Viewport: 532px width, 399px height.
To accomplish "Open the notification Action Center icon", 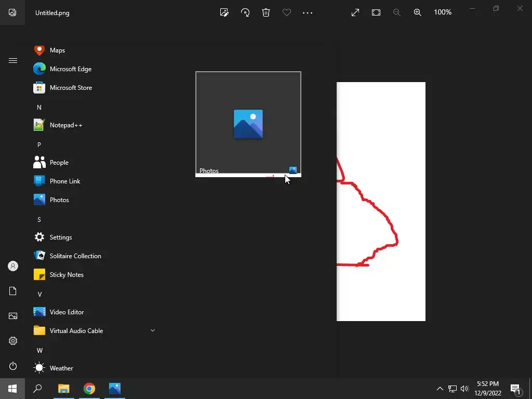I will pyautogui.click(x=516, y=389).
